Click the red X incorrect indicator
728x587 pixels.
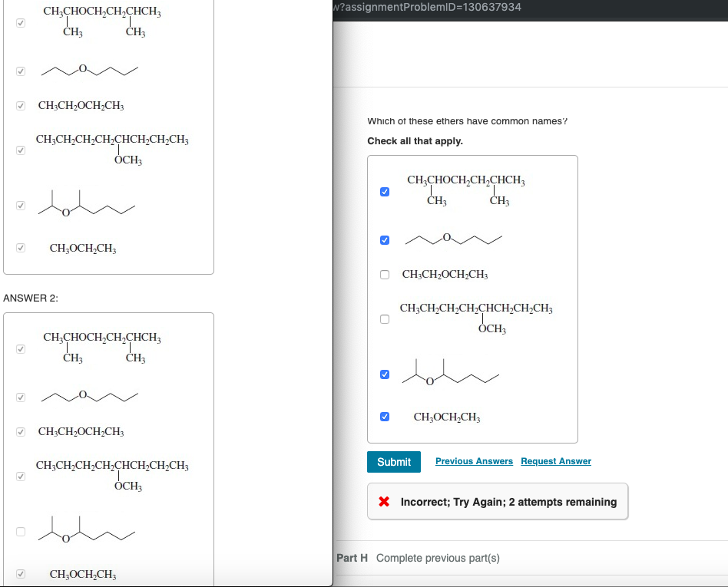click(x=386, y=502)
